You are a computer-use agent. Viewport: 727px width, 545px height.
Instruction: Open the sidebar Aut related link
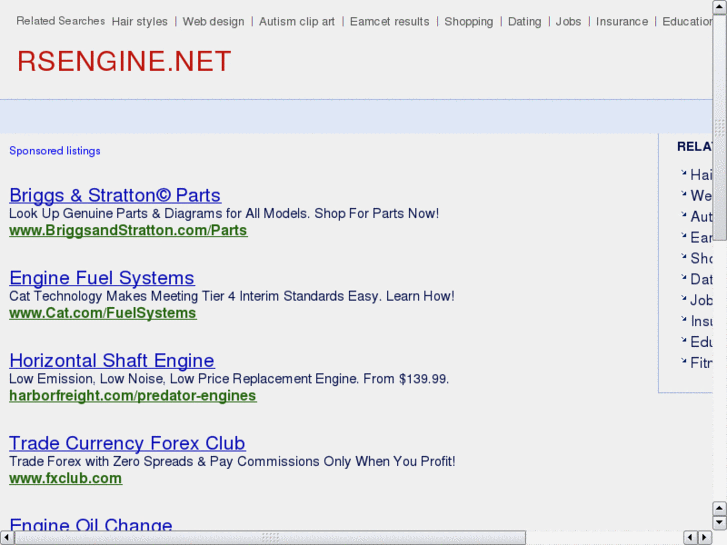click(701, 217)
